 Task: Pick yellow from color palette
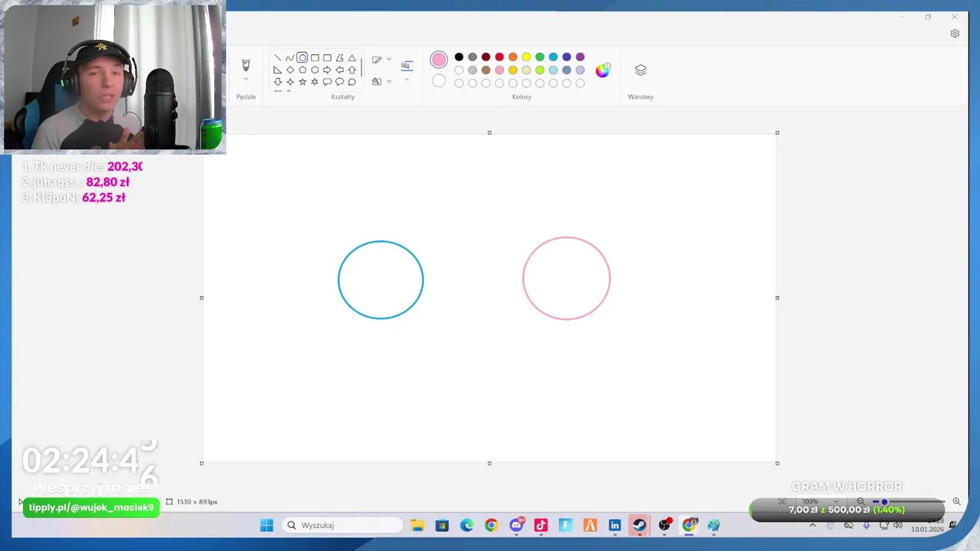526,57
